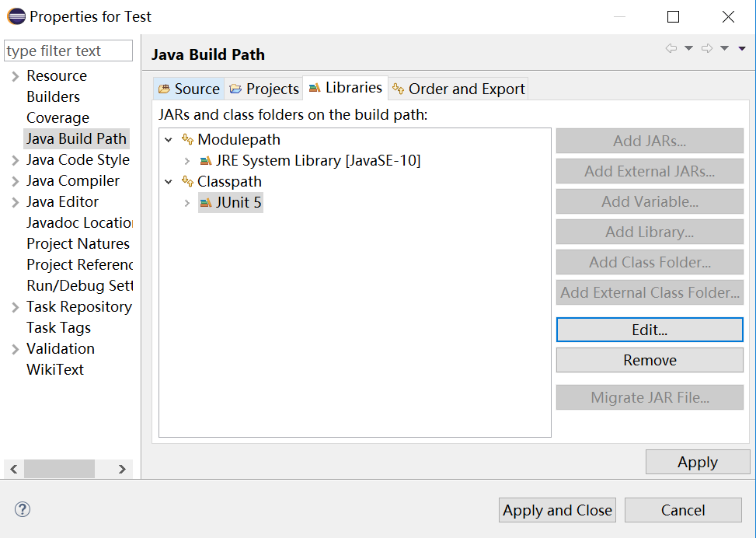Collapse the Classpath tree node

(169, 182)
